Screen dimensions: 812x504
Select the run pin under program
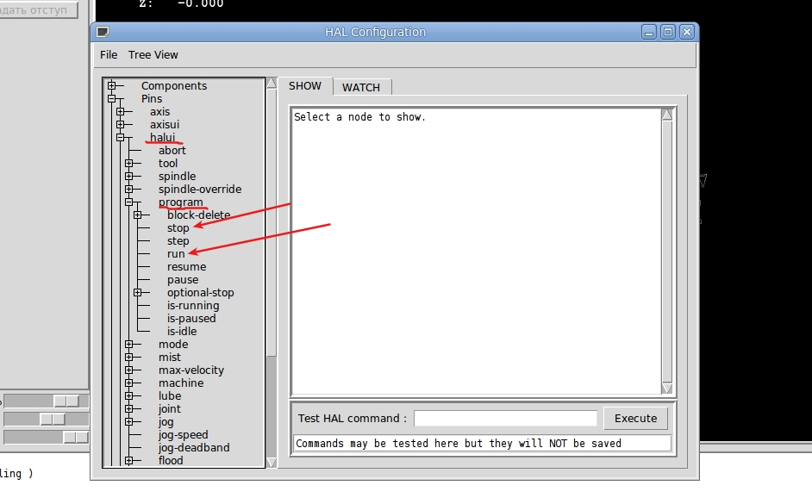pos(176,254)
